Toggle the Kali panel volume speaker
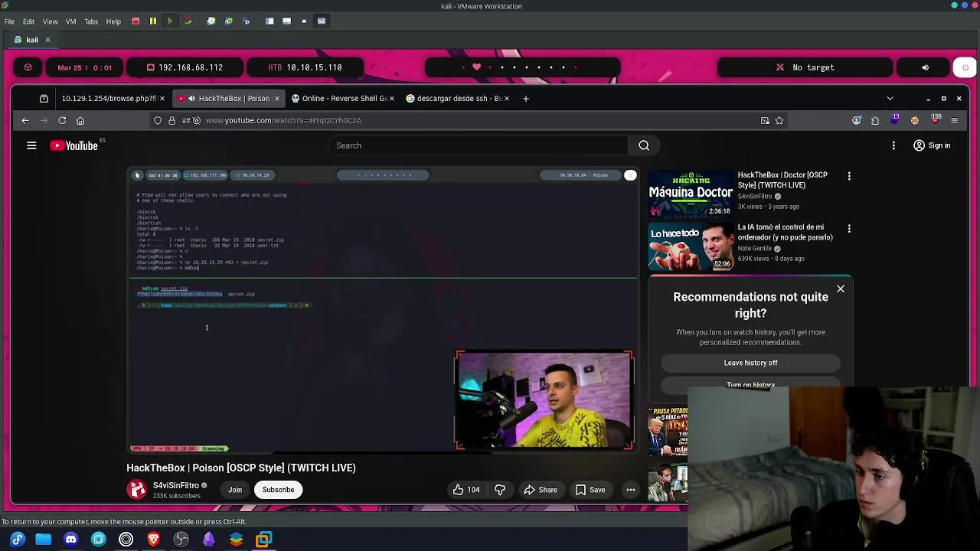The image size is (980, 551). tap(925, 67)
